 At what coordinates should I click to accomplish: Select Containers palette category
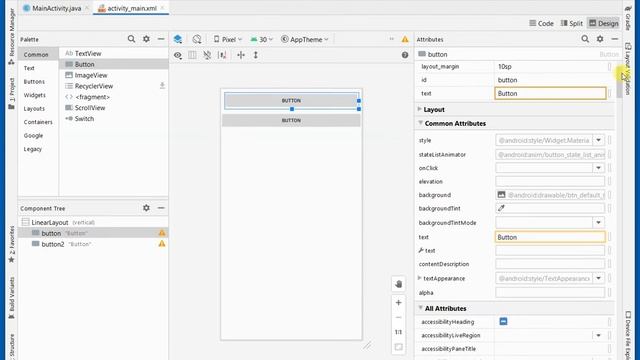tap(38, 122)
